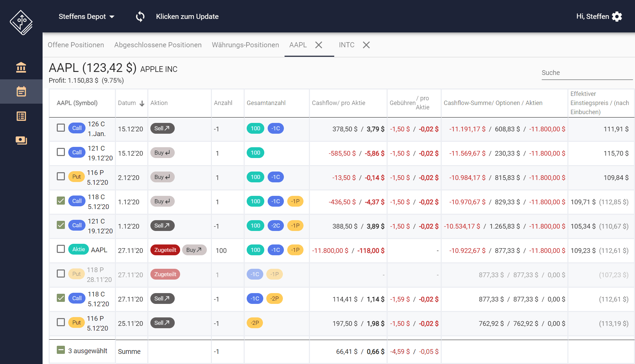Viewport: 635px width, 364px height.
Task: Open settings gear next to Hi, Steffen
Action: (617, 17)
